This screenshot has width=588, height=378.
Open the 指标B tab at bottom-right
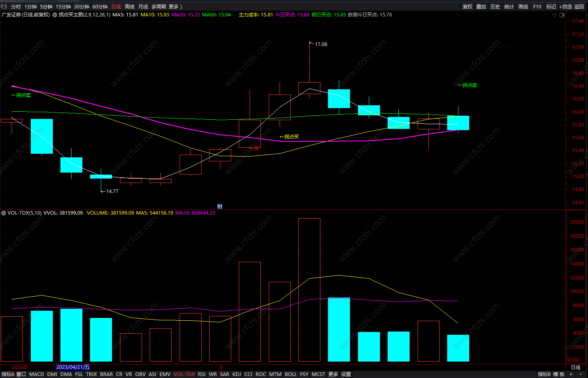(544, 374)
